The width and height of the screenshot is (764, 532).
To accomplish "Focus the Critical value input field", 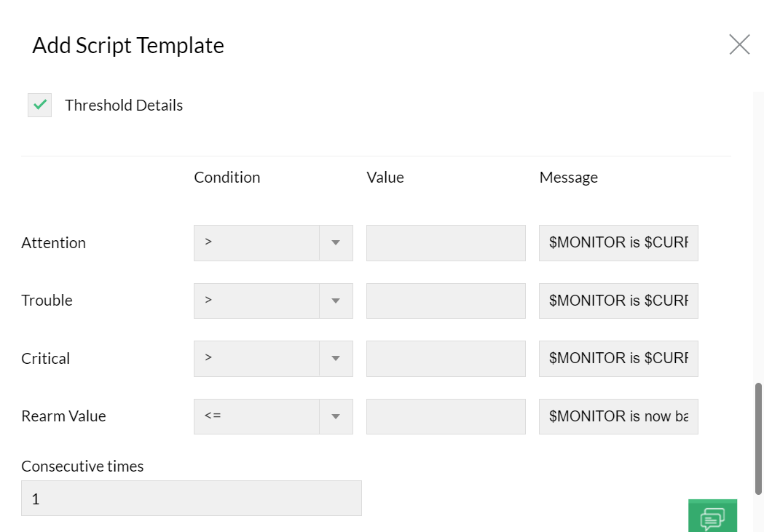I will coord(446,358).
